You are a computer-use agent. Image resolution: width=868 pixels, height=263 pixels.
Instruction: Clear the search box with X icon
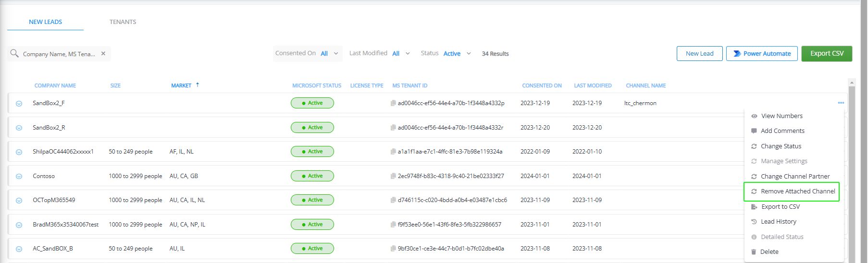[x=103, y=54]
